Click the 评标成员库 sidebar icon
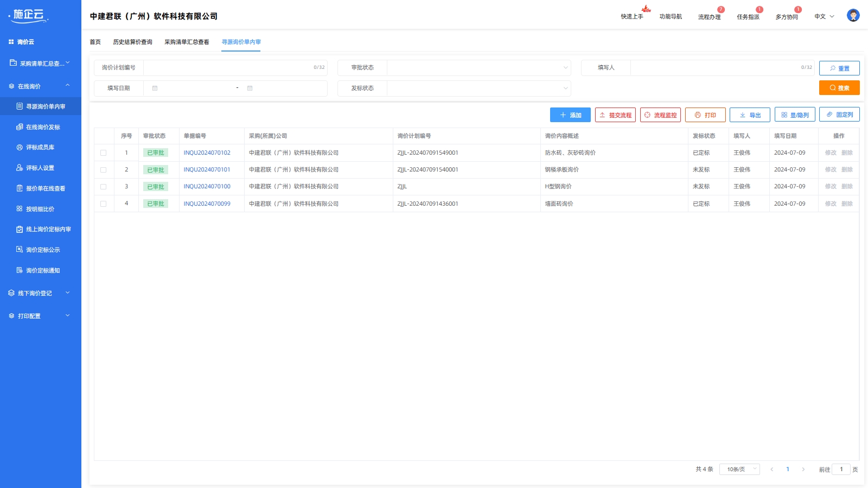868x488 pixels. click(x=20, y=147)
